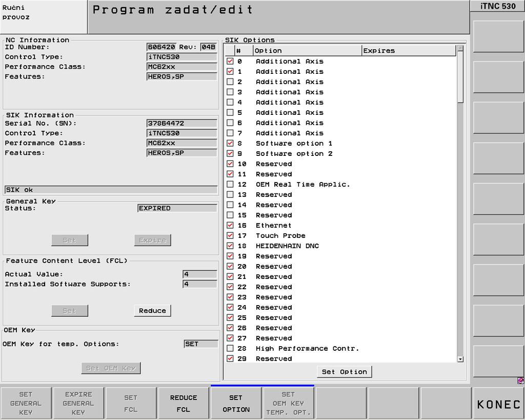
Task: Enable option 12 OEM Real Time Applic.
Action: [230, 184]
